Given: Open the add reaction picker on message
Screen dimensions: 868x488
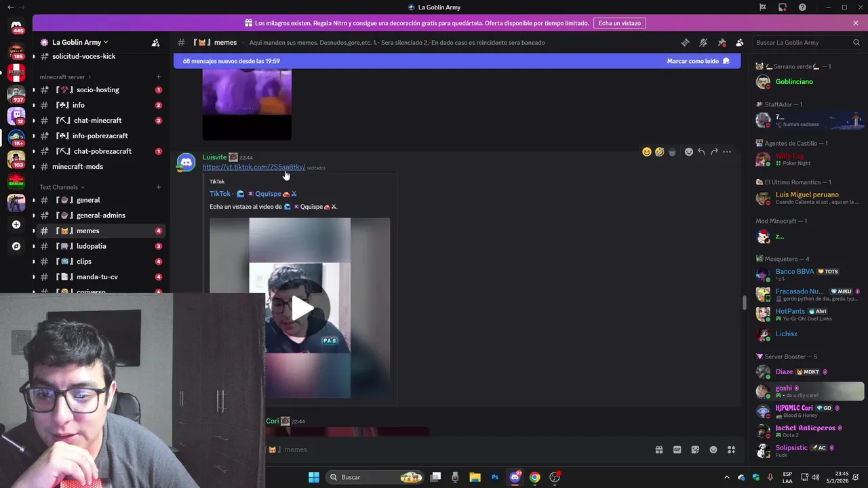Looking at the screenshot, I should click(689, 152).
